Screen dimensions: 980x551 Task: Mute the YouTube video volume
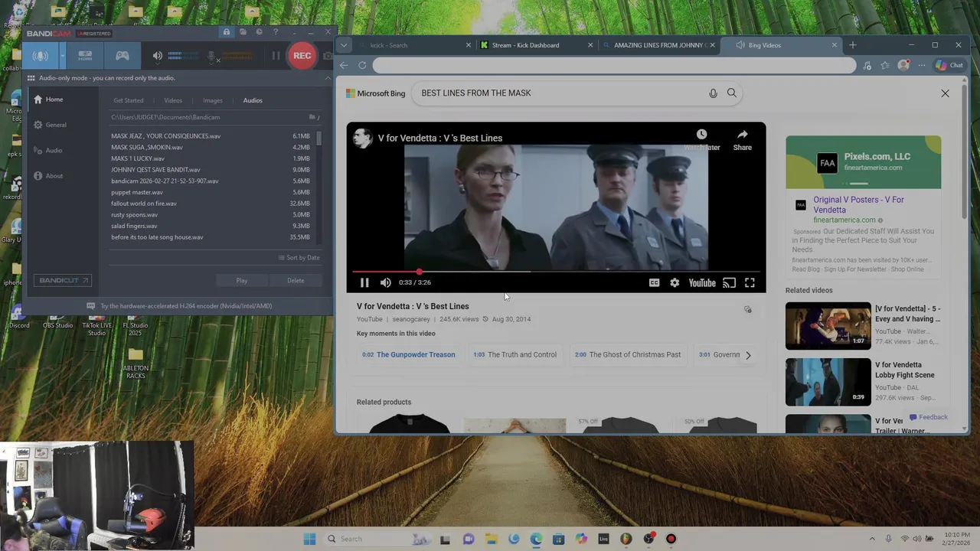[385, 283]
